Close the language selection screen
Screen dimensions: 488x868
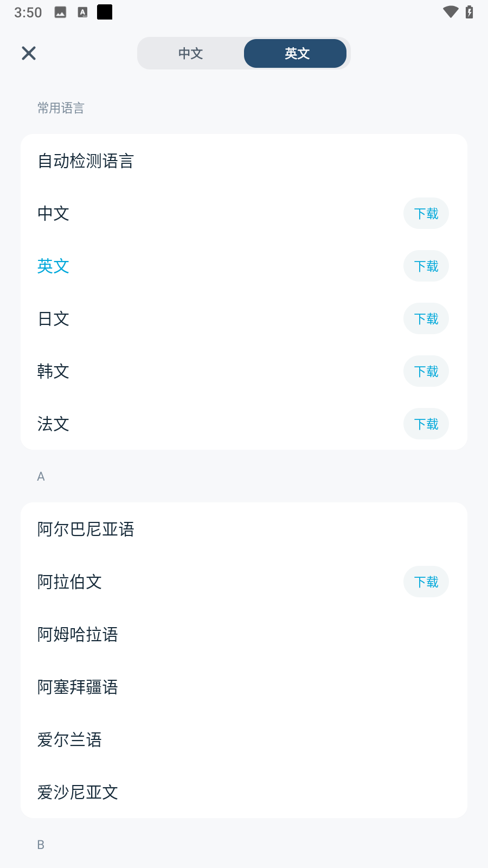point(29,53)
